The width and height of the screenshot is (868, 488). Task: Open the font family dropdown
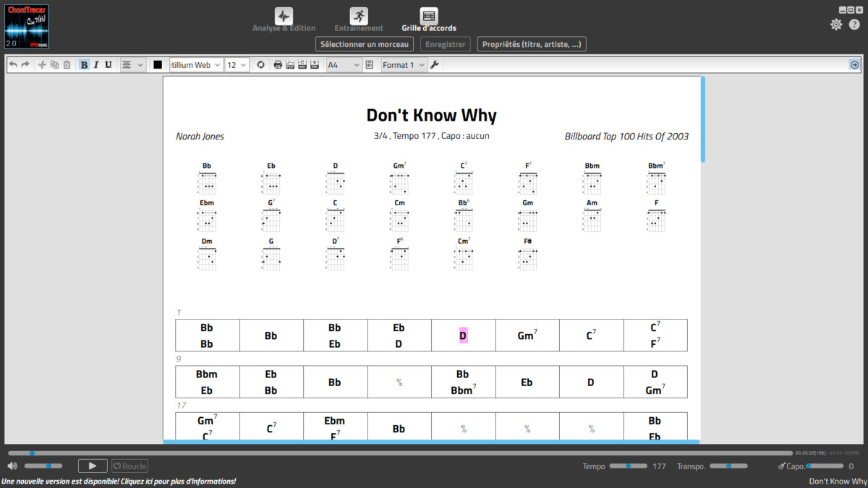[x=196, y=65]
